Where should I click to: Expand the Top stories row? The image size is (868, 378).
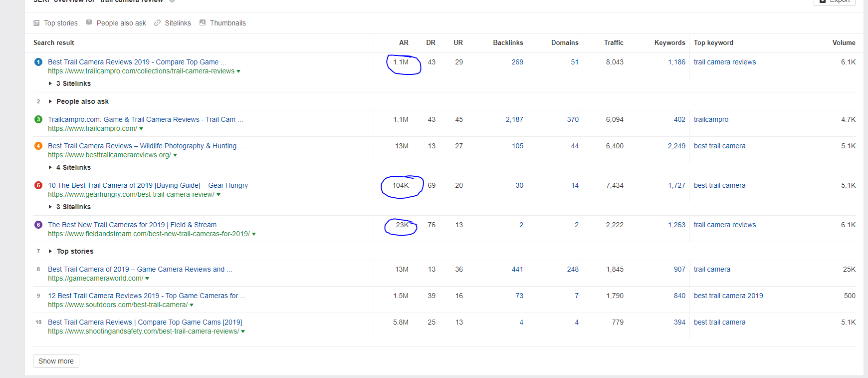71,251
